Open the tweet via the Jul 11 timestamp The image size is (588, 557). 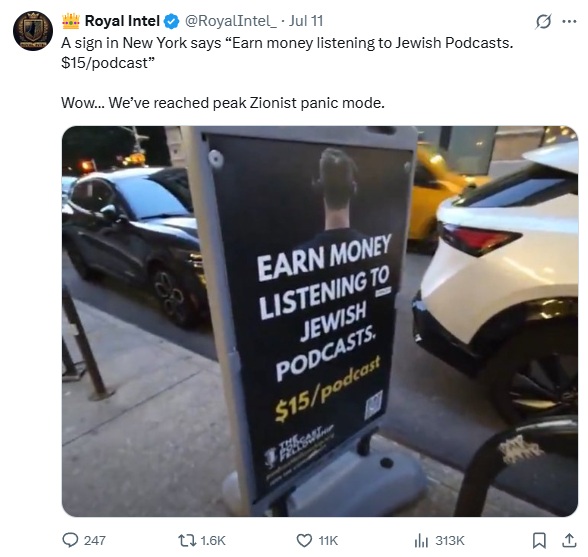coord(306,21)
